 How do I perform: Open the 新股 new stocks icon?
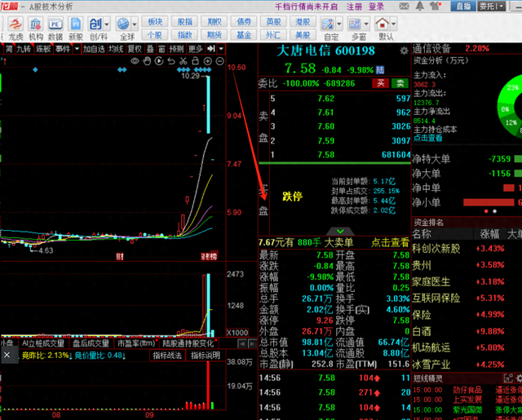[76, 24]
